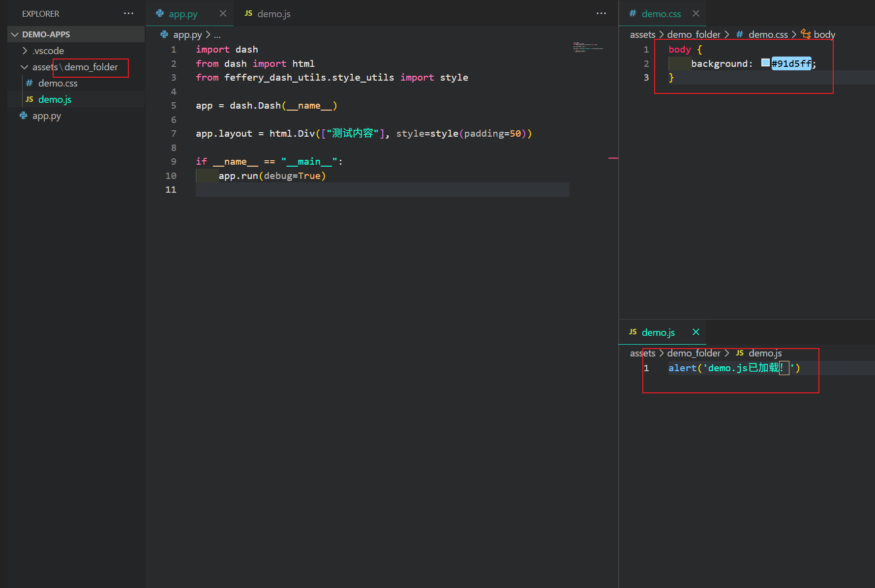Open app.py from the Explorer tree

pyautogui.click(x=47, y=116)
